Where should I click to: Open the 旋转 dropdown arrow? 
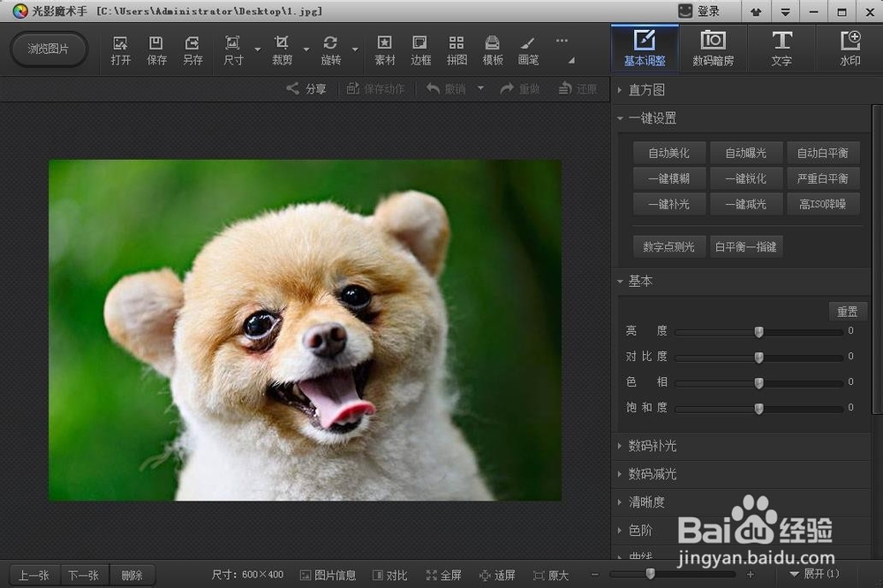coord(355,49)
